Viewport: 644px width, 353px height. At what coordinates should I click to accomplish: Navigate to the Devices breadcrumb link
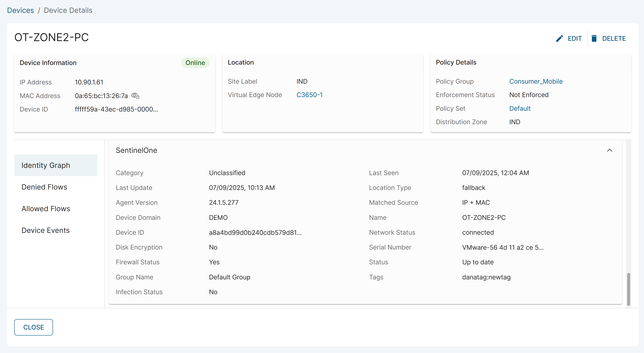coord(20,10)
